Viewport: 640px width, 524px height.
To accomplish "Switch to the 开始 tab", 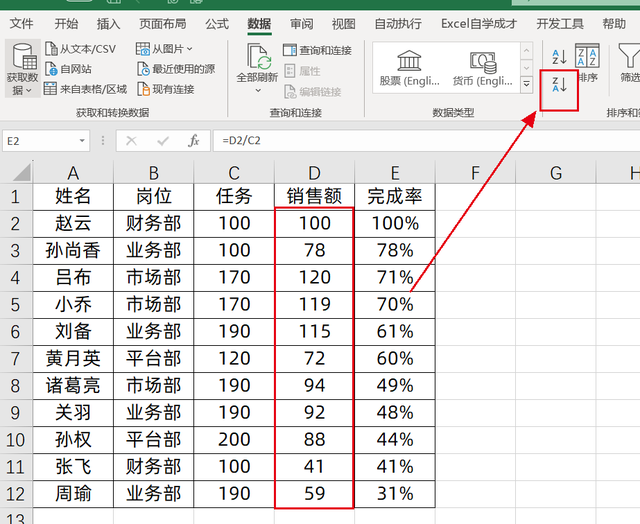I will tap(66, 24).
